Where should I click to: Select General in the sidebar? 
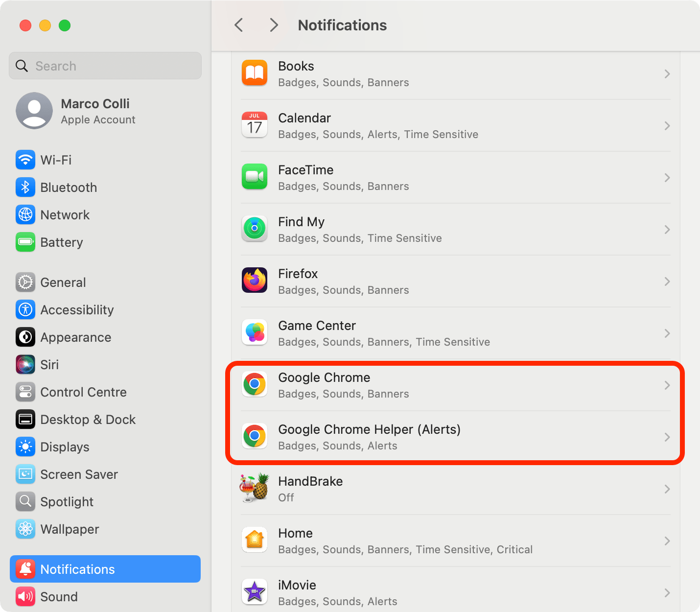point(105,282)
